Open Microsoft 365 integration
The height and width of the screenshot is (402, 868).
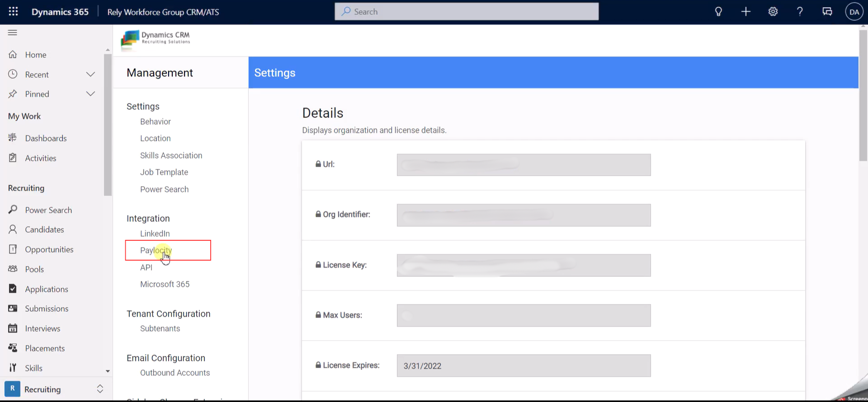[x=165, y=284]
